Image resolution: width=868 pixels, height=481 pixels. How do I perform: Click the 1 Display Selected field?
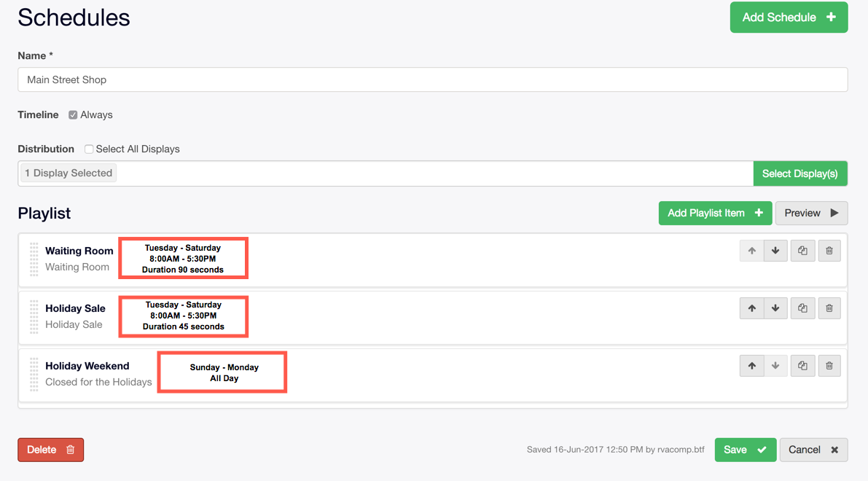386,173
